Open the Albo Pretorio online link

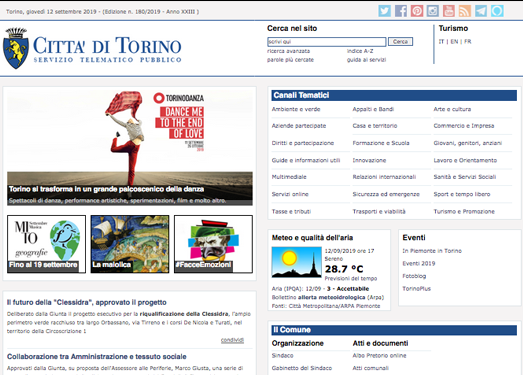coord(380,356)
